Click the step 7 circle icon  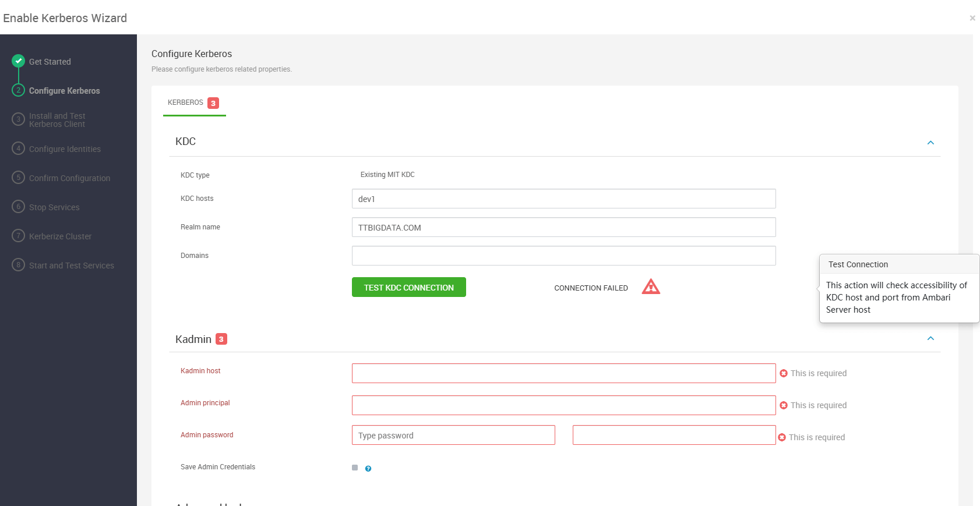pyautogui.click(x=19, y=235)
